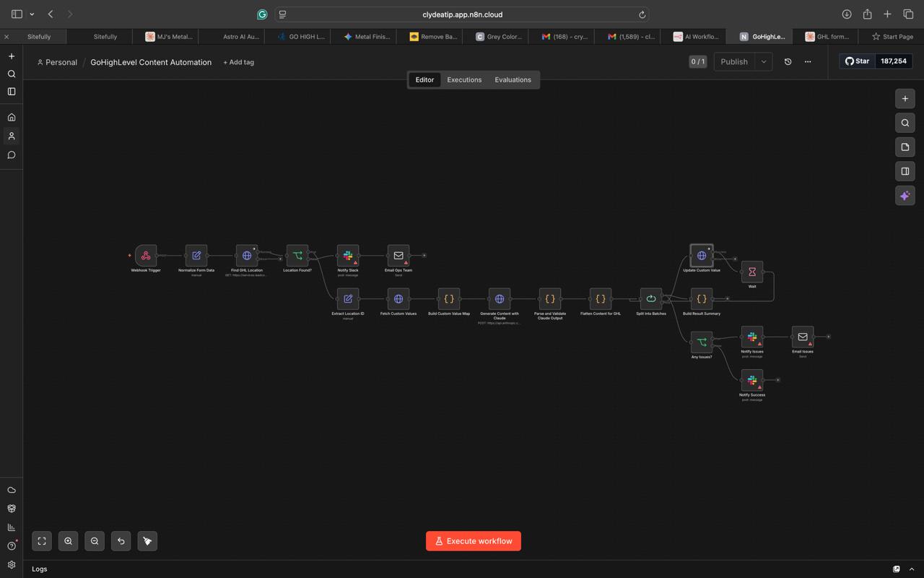Open the help icon in sidebar
Screen dimensions: 924x578
pyautogui.click(x=12, y=546)
